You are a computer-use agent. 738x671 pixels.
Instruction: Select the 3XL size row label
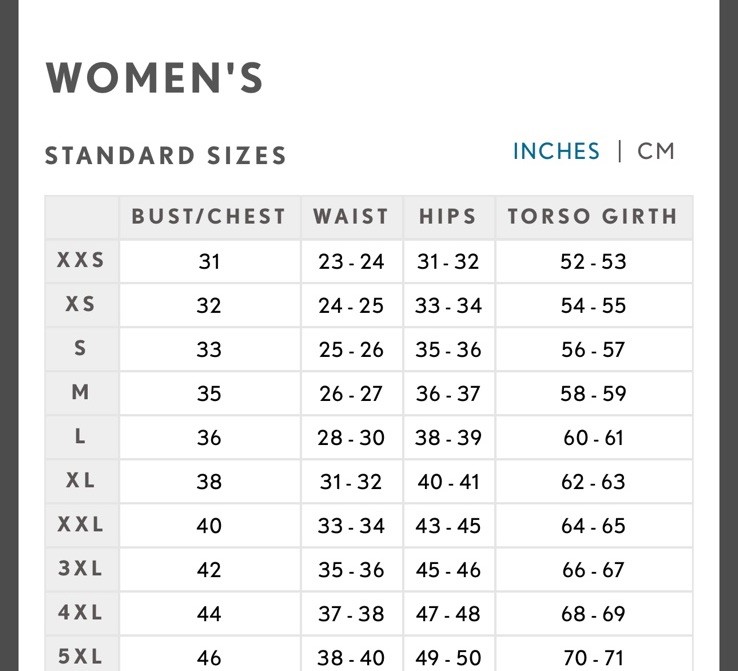[81, 568]
